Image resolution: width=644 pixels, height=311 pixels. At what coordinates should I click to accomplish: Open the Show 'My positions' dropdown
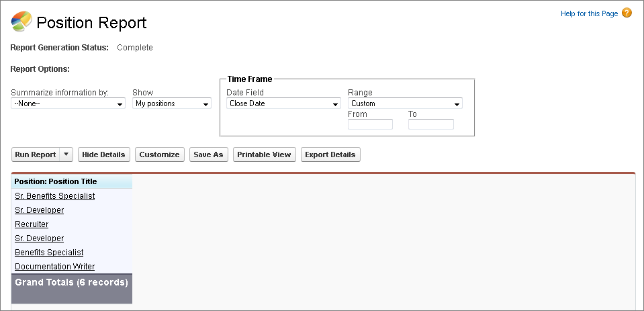click(172, 103)
